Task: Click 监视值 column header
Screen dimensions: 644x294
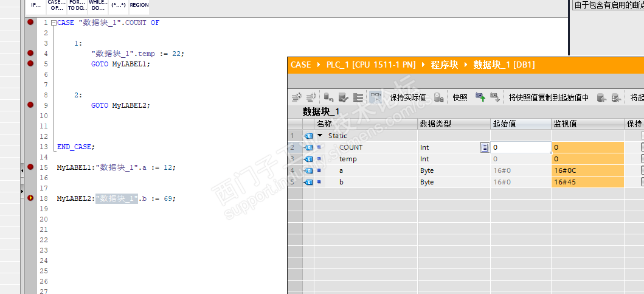Action: 587,124
